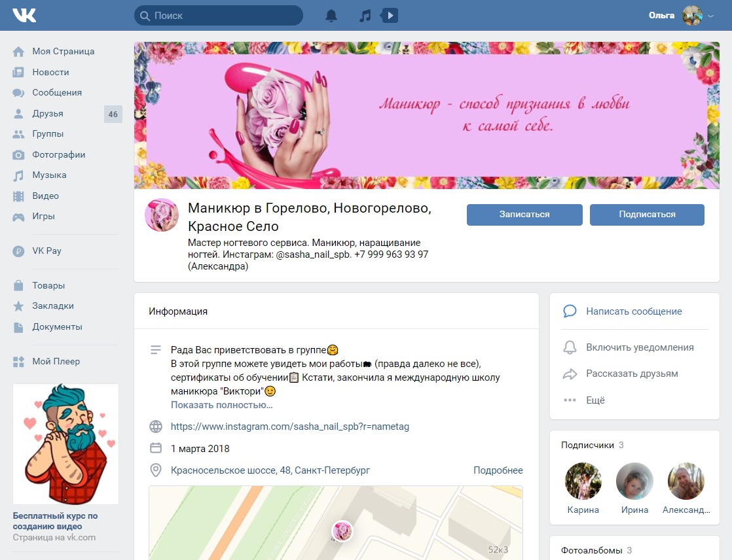This screenshot has height=560, width=732.
Task: Expand description via Показать полностью
Action: pos(222,405)
